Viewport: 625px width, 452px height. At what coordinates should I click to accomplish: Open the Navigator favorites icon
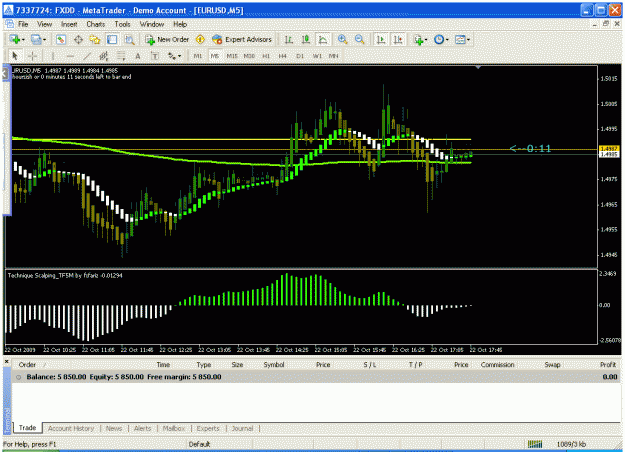[95, 39]
